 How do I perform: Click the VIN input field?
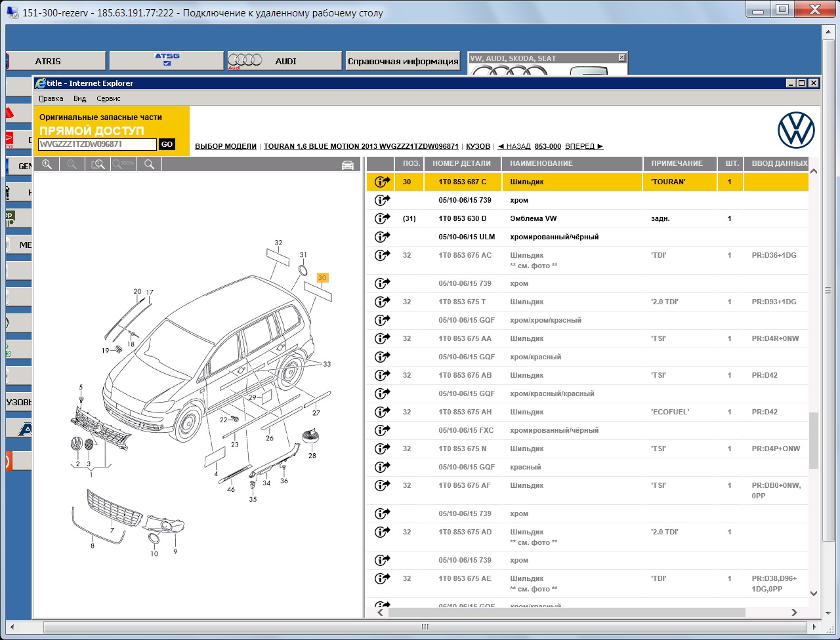click(97, 144)
